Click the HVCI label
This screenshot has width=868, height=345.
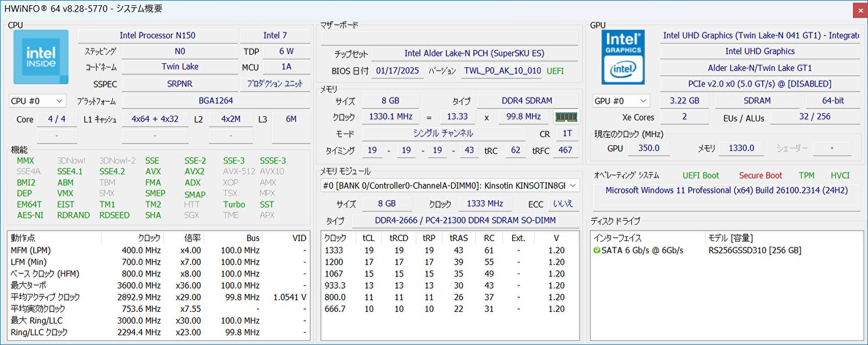pos(840,175)
